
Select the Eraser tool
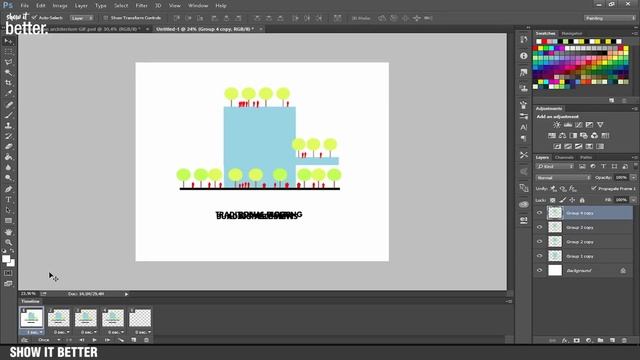point(8,147)
